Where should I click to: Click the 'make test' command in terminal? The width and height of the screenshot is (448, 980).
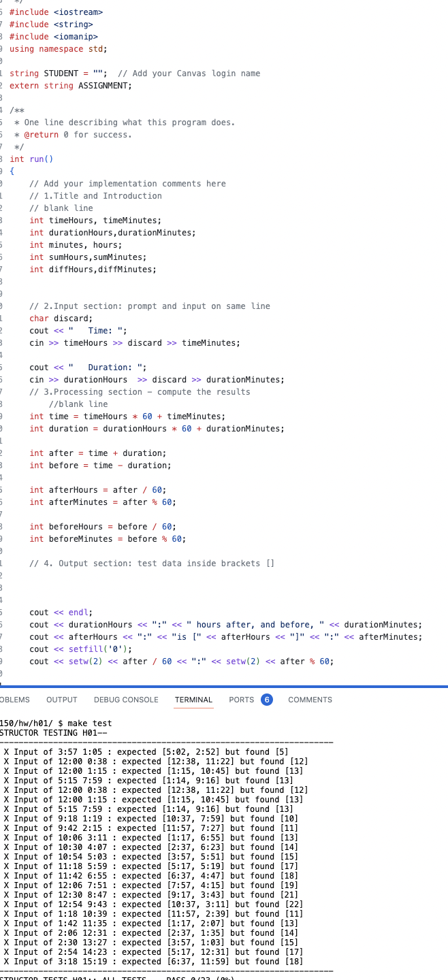coord(90,723)
